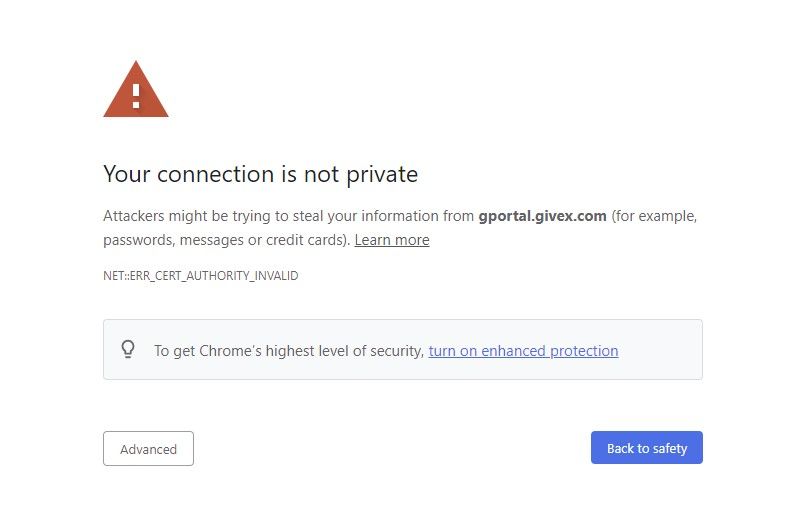788x522 pixels.
Task: Click the lightbulb tip icon
Action: coord(128,349)
